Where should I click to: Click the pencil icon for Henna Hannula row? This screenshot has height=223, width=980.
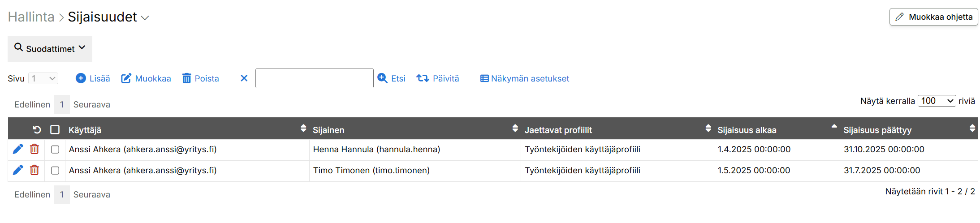pos(18,149)
